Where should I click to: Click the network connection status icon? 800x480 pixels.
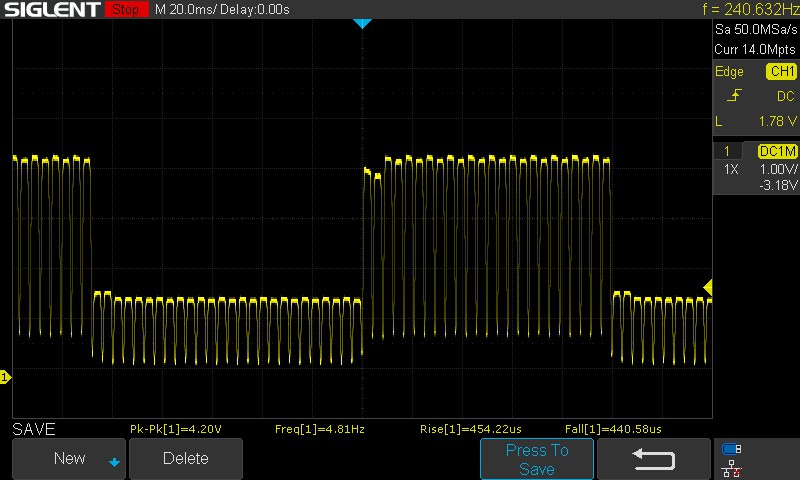coord(731,467)
